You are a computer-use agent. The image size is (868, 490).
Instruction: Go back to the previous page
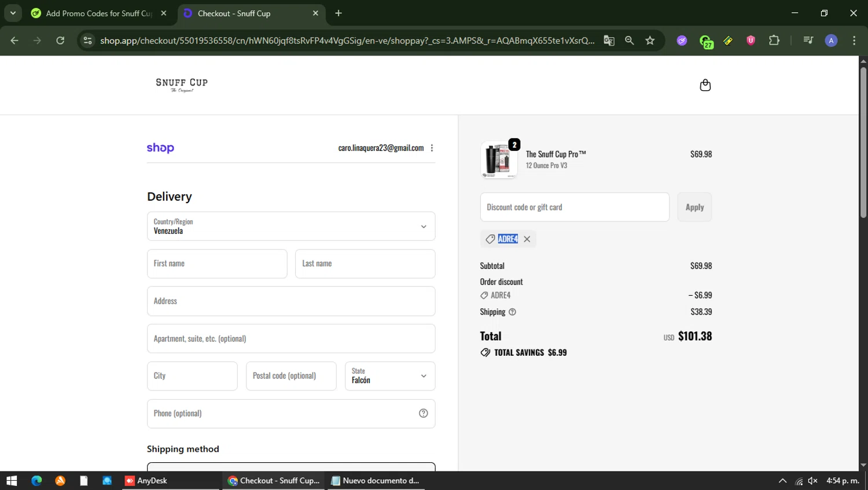[x=14, y=40]
